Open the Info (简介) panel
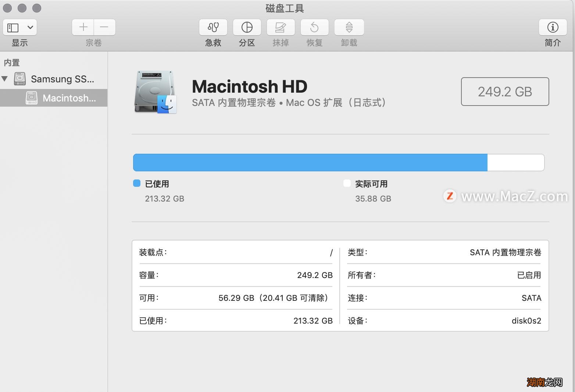 tap(553, 27)
